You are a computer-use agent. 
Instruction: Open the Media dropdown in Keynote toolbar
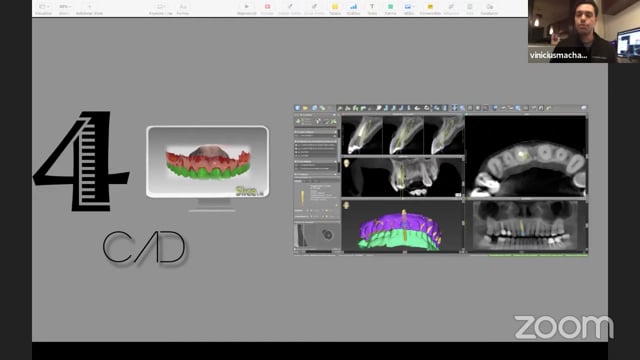409,7
